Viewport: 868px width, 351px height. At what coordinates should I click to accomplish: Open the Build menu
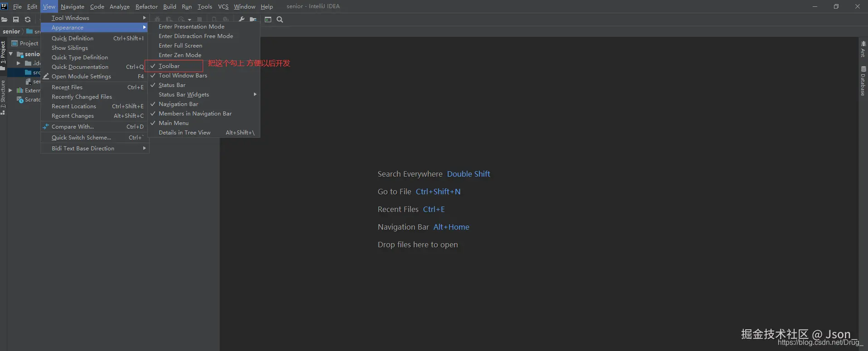[170, 6]
